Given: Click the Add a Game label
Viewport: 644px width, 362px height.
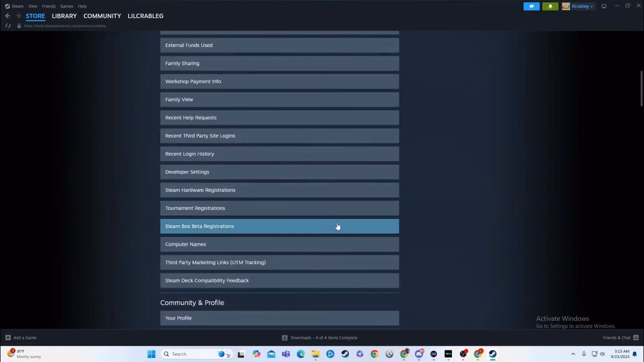Looking at the screenshot, I should (x=25, y=338).
